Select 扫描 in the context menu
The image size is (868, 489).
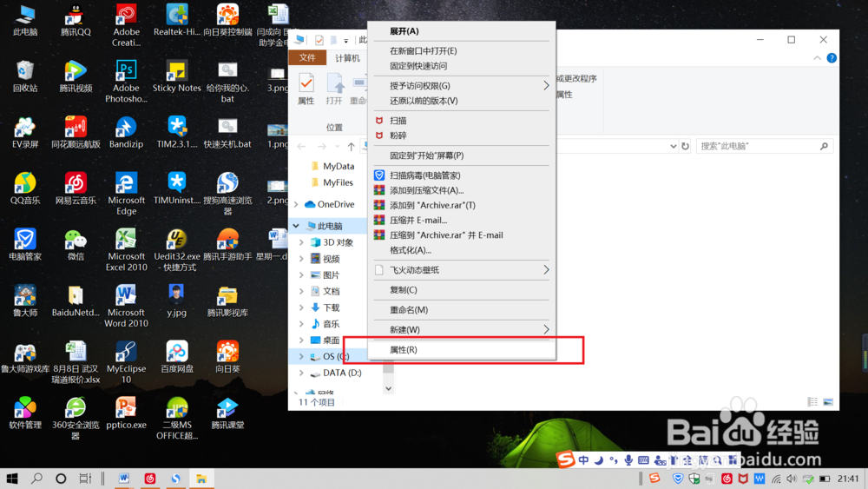pos(462,121)
